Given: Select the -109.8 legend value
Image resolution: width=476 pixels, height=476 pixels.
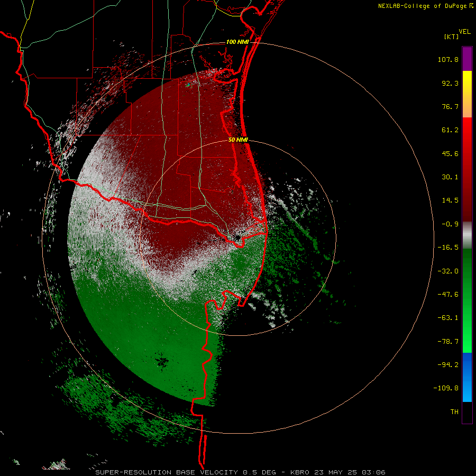Looking at the screenshot, I should (x=446, y=388).
